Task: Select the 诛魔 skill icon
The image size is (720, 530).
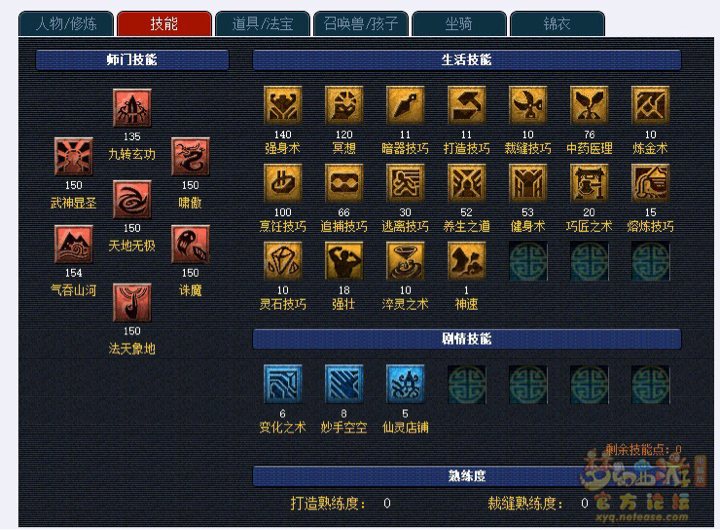Action: coord(191,244)
